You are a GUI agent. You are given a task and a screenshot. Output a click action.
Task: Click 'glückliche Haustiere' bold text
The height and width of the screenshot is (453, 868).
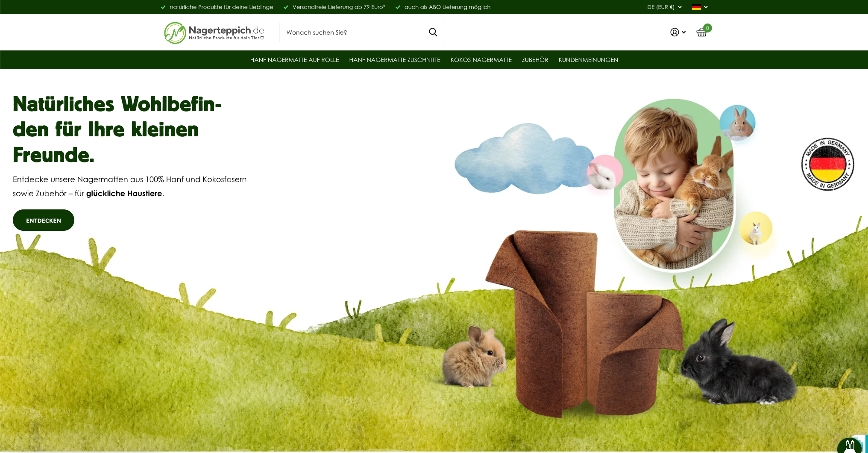pos(124,194)
